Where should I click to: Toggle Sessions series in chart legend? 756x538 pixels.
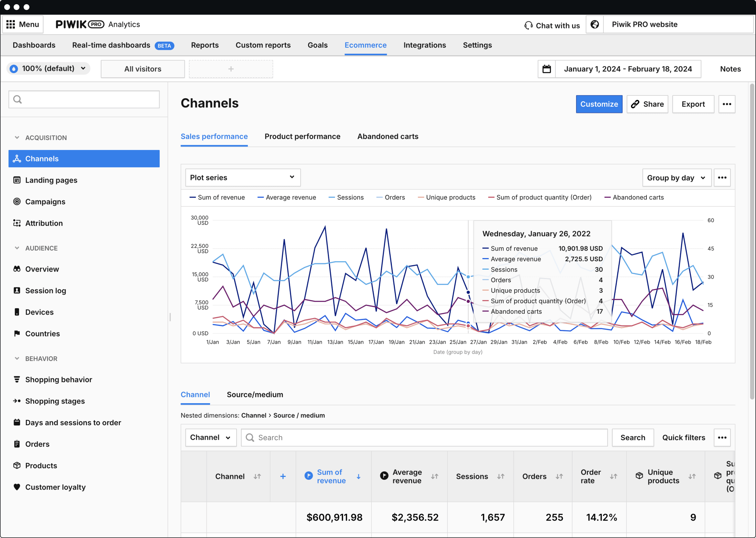coord(346,198)
